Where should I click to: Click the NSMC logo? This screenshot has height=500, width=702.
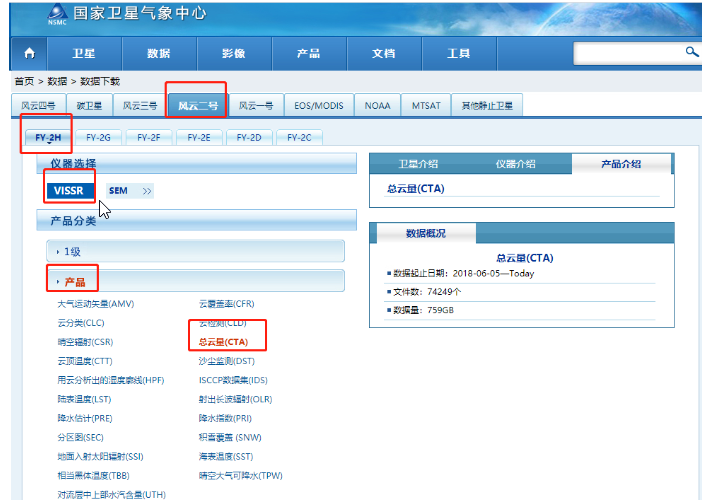coord(59,16)
